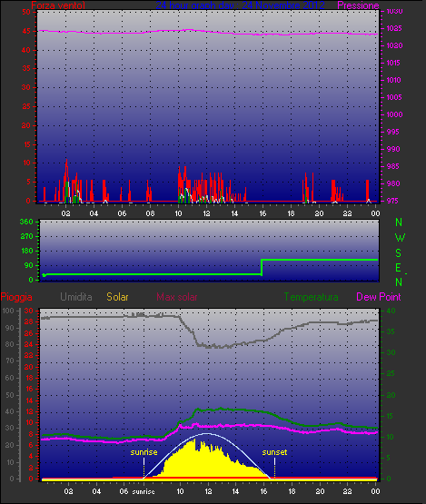Click the green Temperatura legend label
Screen dimensions: 426x504
pos(311,297)
